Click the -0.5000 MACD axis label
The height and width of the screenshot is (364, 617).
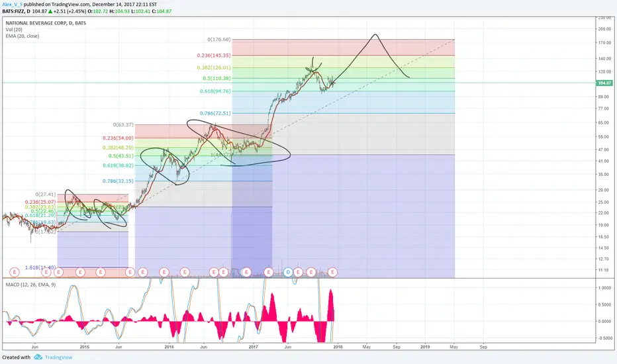[604, 338]
